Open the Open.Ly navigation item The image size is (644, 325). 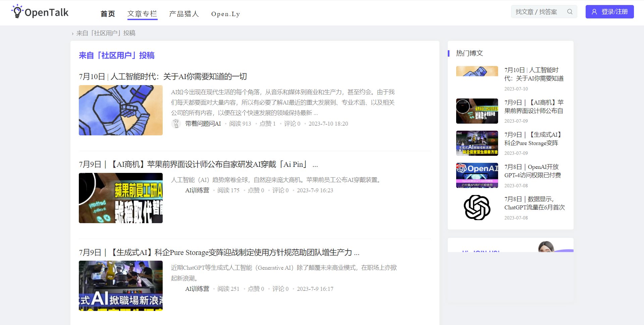pyautogui.click(x=225, y=14)
